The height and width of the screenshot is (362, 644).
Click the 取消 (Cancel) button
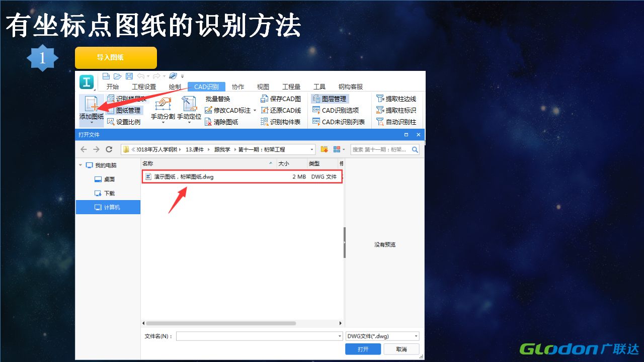pos(401,349)
